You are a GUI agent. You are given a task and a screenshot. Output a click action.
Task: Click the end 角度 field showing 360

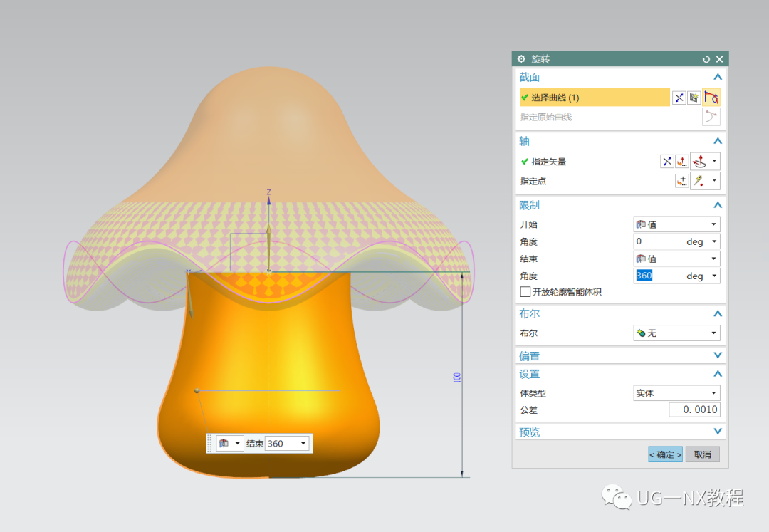click(658, 276)
